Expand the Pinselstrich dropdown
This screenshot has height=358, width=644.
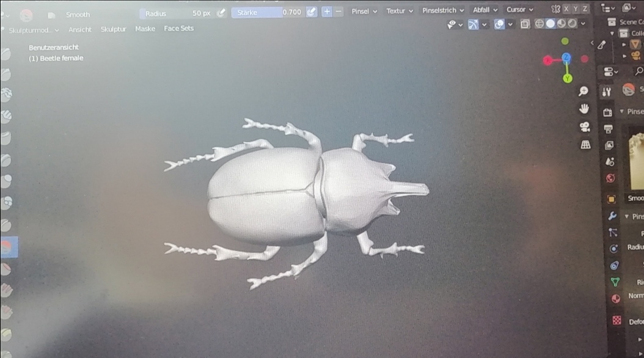click(443, 10)
